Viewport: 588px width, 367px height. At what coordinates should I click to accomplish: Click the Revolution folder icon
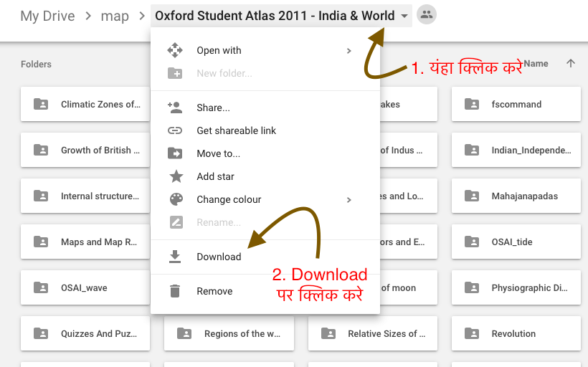coord(472,333)
